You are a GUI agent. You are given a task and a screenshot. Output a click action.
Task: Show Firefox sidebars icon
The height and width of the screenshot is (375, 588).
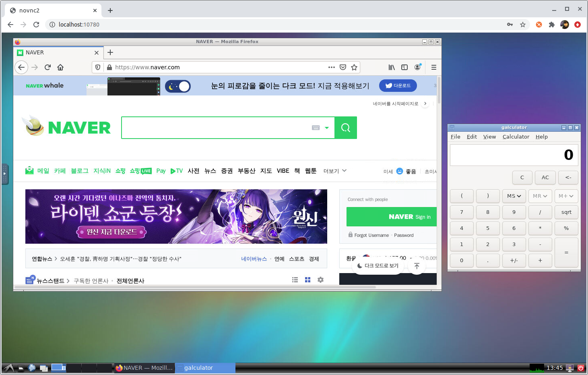click(404, 67)
